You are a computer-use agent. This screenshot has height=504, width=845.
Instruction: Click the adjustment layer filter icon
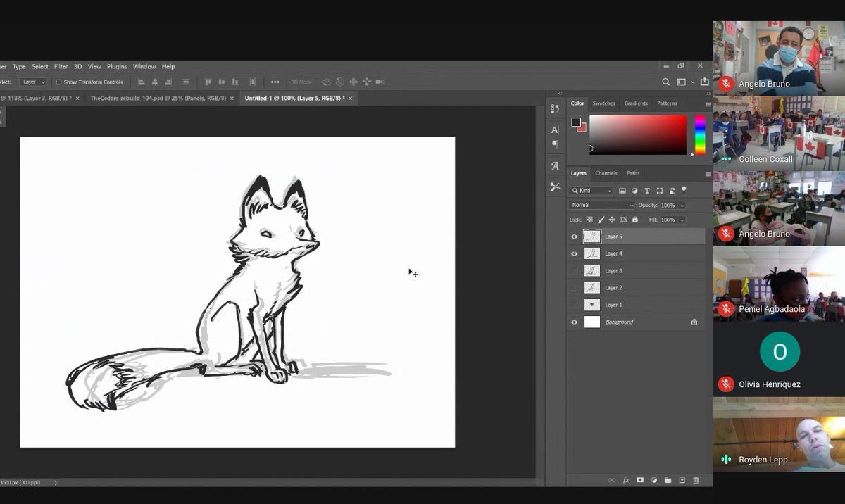(x=634, y=191)
